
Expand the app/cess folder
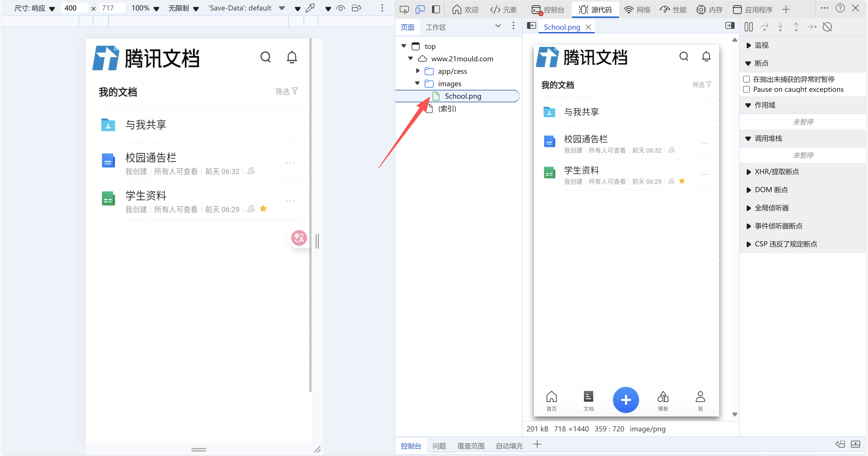tap(418, 71)
